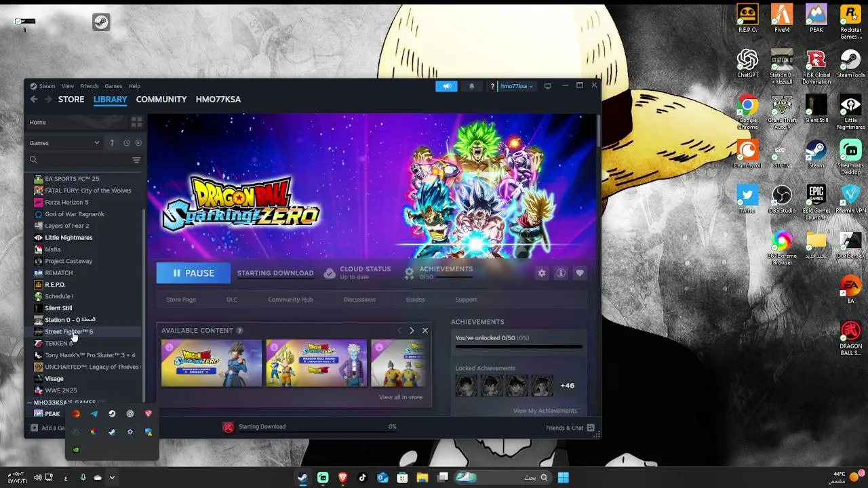Open the Community Hub link
Image resolution: width=868 pixels, height=488 pixels.
click(x=290, y=300)
